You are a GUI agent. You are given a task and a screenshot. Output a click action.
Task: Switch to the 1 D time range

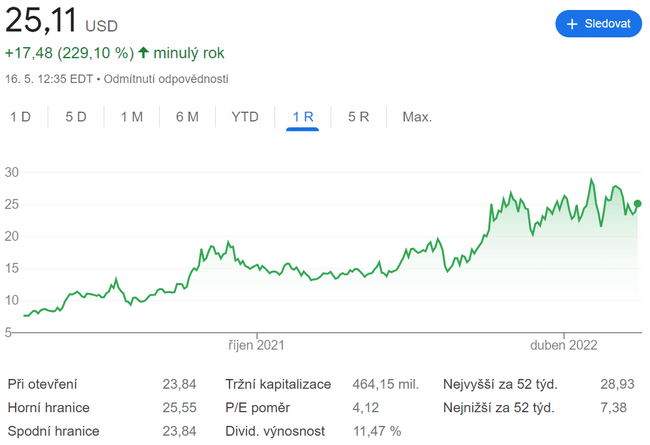pyautogui.click(x=20, y=117)
